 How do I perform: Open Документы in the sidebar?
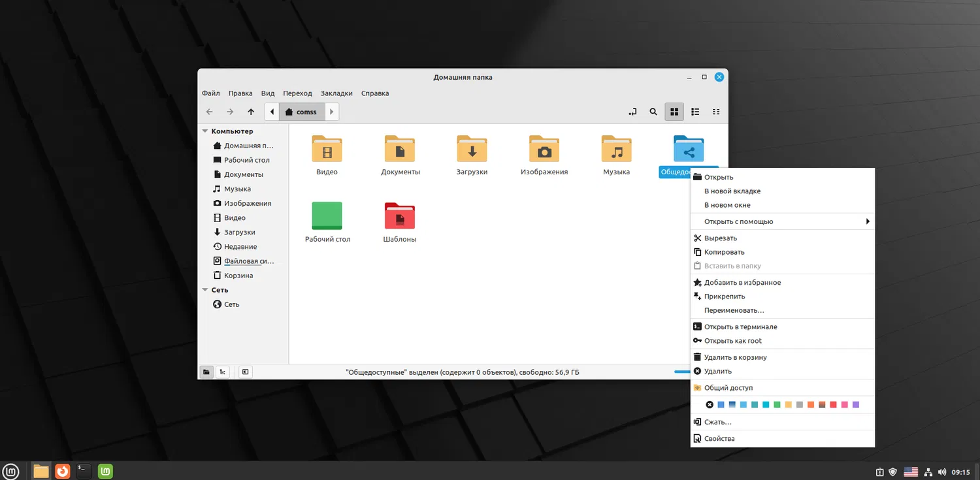point(238,174)
